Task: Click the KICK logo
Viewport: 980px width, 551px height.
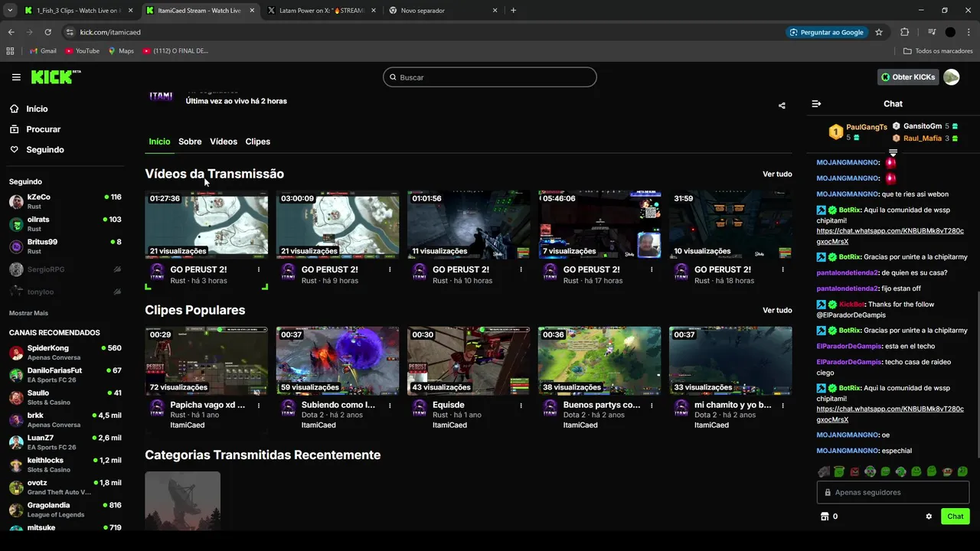Action: [x=55, y=77]
